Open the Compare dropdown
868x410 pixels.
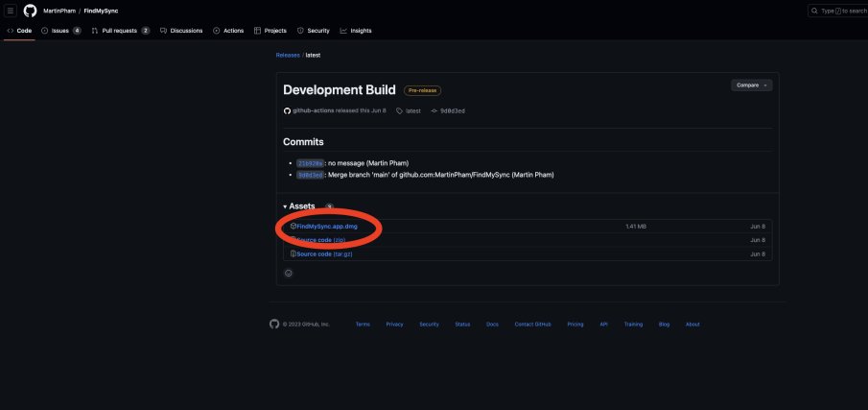(751, 84)
